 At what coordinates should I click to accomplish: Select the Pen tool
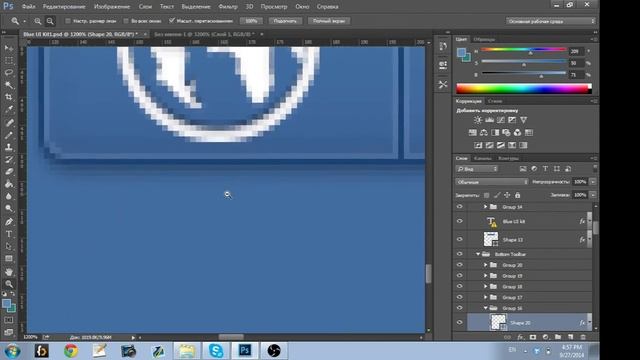tap(9, 222)
